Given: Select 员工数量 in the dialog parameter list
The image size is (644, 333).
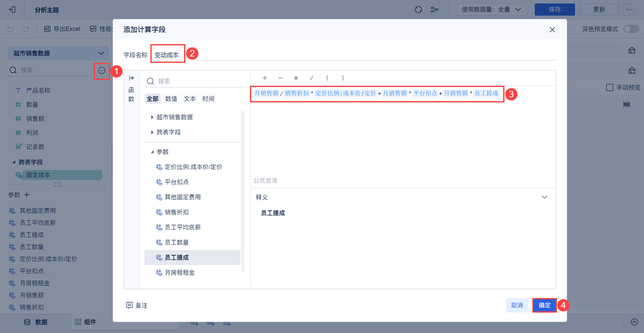Looking at the screenshot, I should tap(192, 242).
